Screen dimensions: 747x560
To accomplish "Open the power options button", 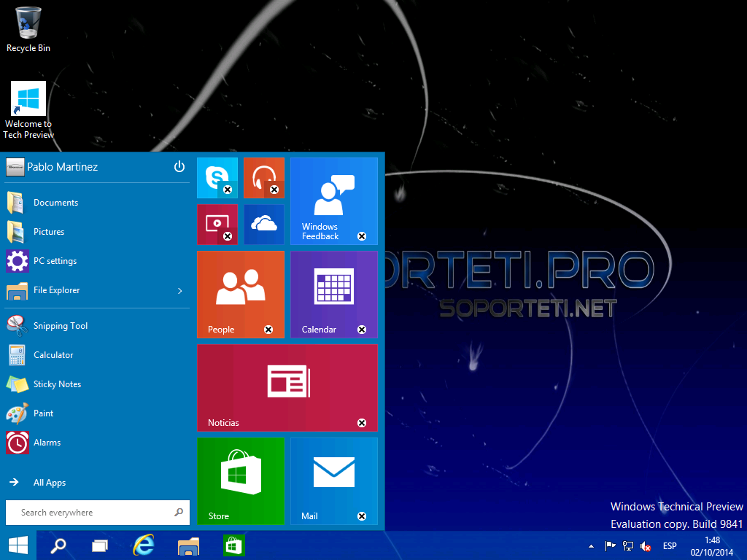I will point(179,166).
